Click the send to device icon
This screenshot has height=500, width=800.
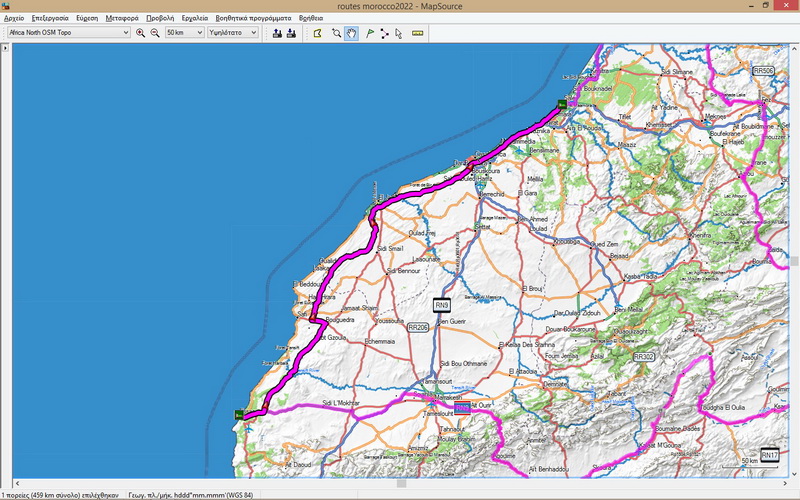(277, 33)
